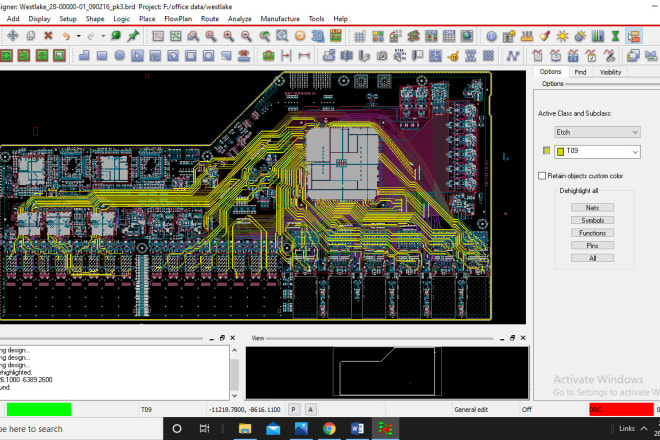Open the Route menu
This screenshot has width=660, height=440.
210,19
